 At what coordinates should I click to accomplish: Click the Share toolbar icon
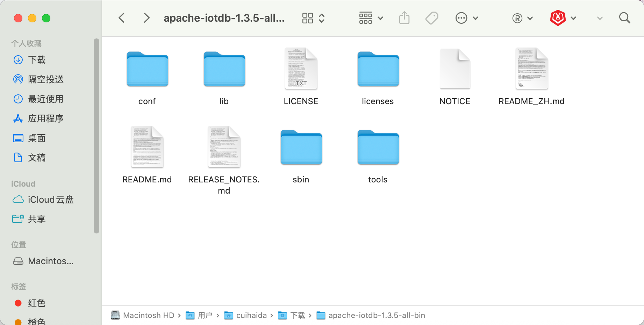click(404, 18)
